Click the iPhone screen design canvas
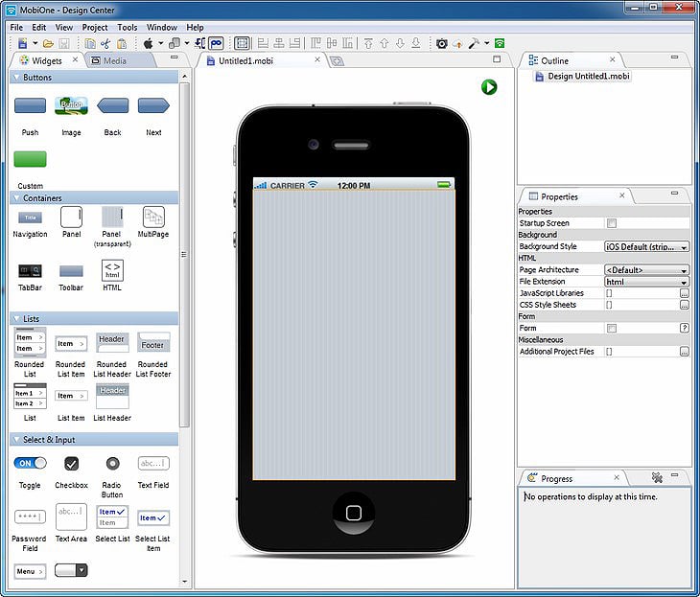 [354, 335]
